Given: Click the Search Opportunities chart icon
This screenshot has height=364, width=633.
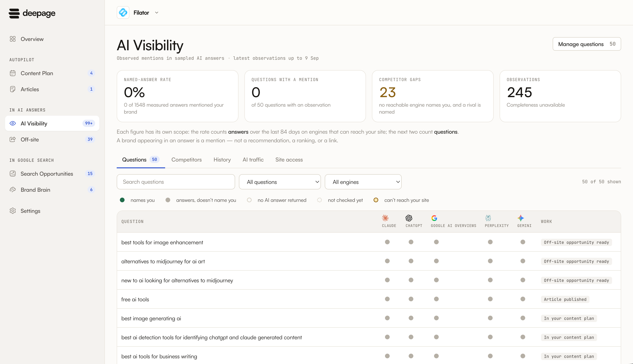Looking at the screenshot, I should point(12,174).
